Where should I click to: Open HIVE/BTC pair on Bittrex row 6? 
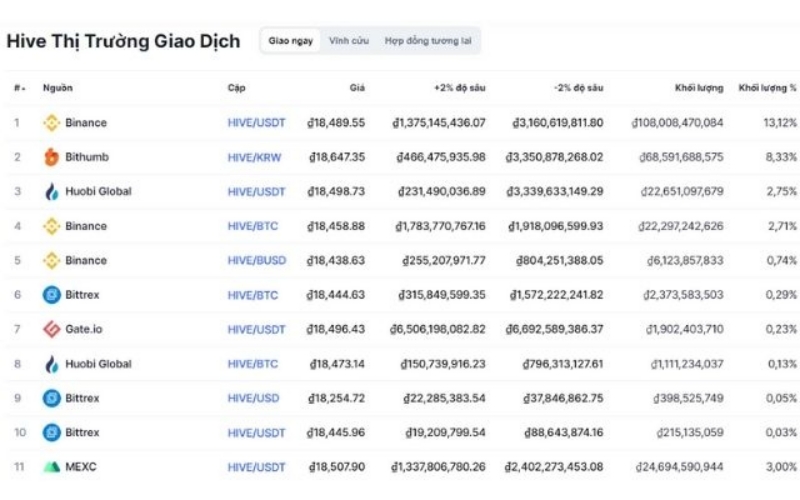253,295
